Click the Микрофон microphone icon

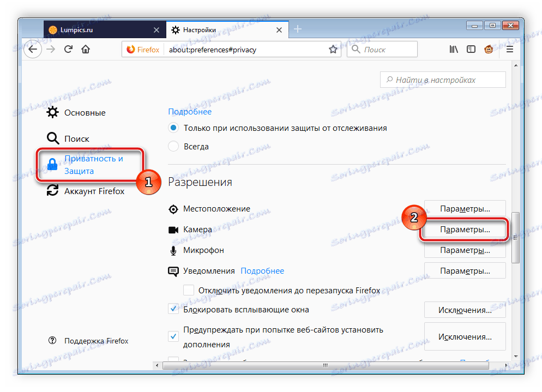pyautogui.click(x=173, y=250)
